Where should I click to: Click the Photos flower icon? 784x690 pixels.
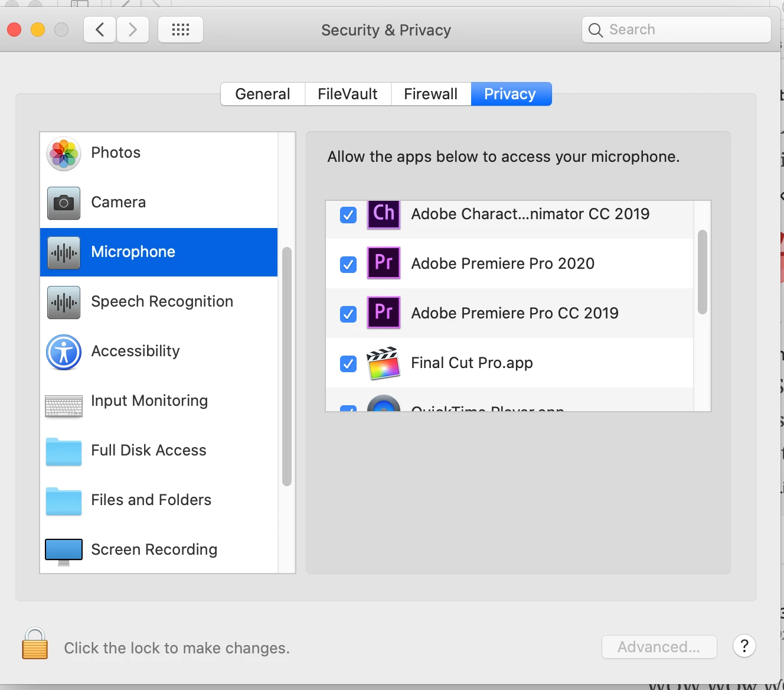(x=64, y=154)
